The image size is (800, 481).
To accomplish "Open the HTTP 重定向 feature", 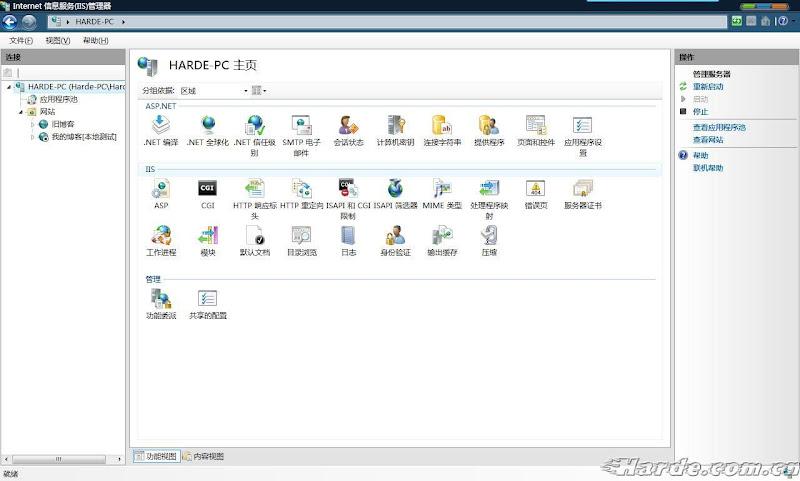I will (x=302, y=194).
